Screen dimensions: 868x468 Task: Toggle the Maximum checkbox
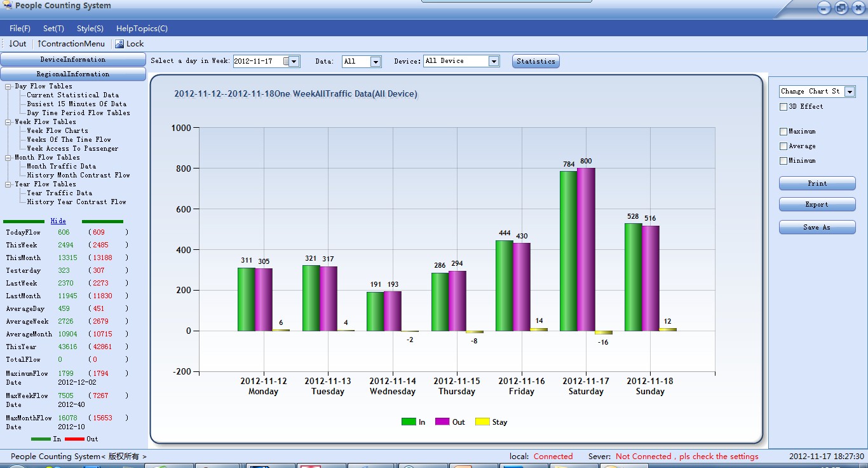(783, 132)
